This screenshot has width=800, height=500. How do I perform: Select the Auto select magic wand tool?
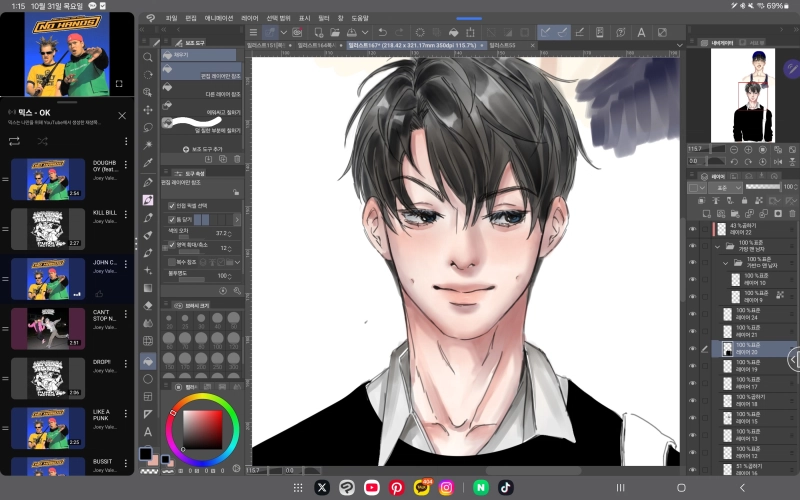[148, 145]
